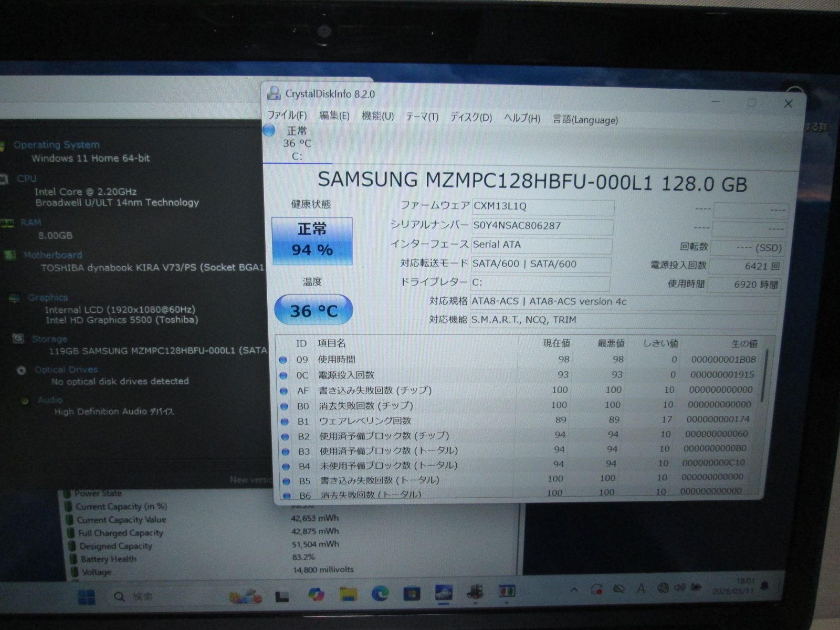Click the CrystalDiskInfo title bar icon
This screenshot has height=630, width=840.
click(x=274, y=93)
